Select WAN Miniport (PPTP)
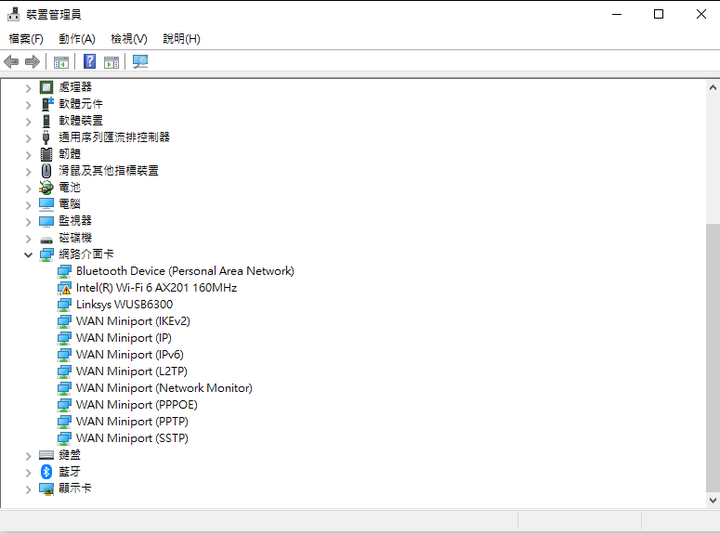Screen dimensions: 720x534 coord(132,422)
